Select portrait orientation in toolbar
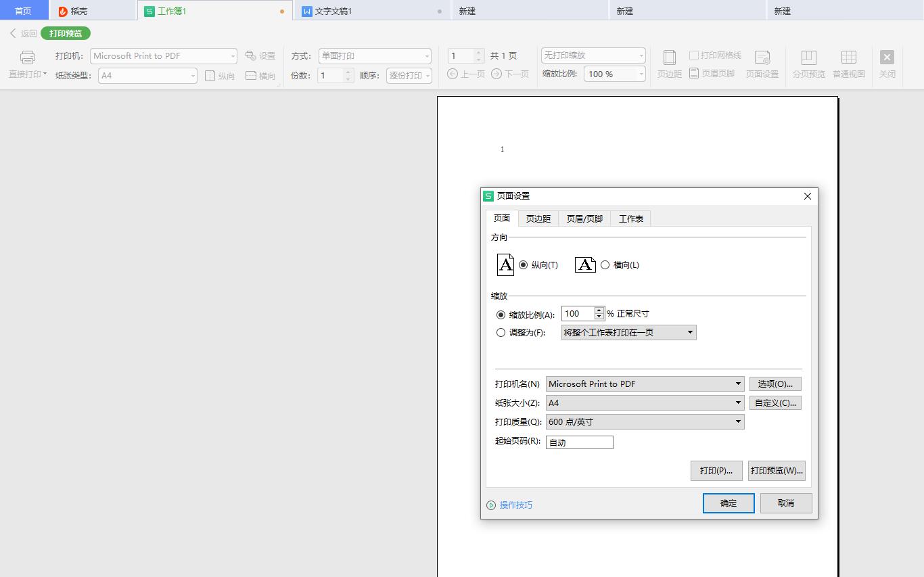The height and width of the screenshot is (577, 924). pyautogui.click(x=220, y=76)
